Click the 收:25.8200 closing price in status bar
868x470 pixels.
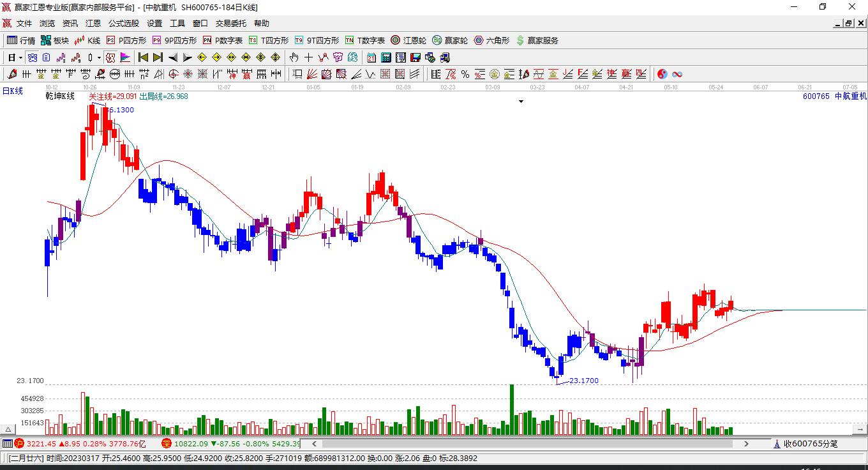pos(244,458)
